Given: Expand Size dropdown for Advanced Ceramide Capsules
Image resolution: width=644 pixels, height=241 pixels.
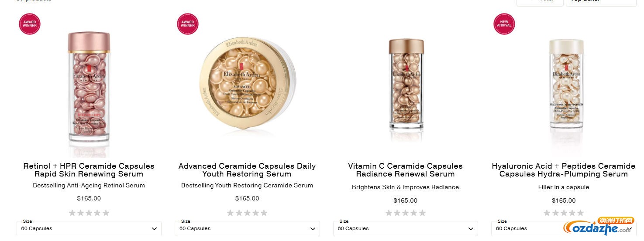Looking at the screenshot, I should pyautogui.click(x=247, y=228).
